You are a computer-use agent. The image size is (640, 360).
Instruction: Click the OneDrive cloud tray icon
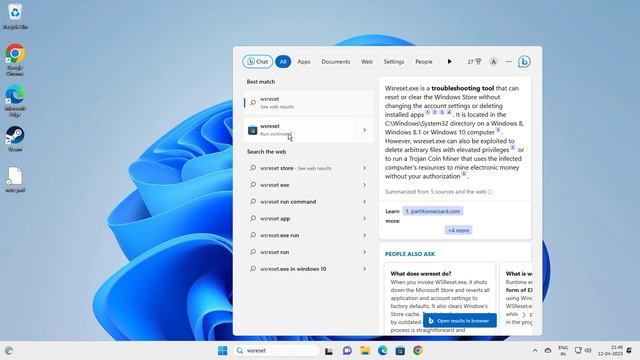pyautogui.click(x=548, y=350)
